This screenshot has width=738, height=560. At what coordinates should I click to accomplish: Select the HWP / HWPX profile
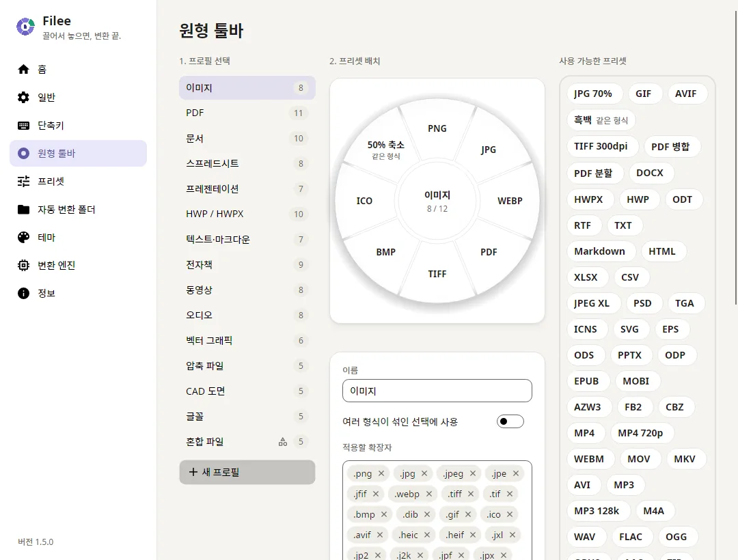click(x=247, y=214)
